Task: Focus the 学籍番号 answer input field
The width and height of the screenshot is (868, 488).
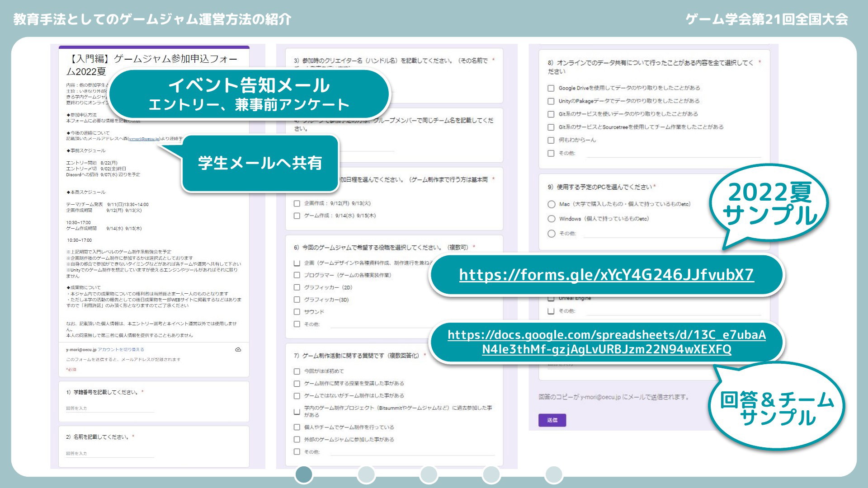Action: 110,408
